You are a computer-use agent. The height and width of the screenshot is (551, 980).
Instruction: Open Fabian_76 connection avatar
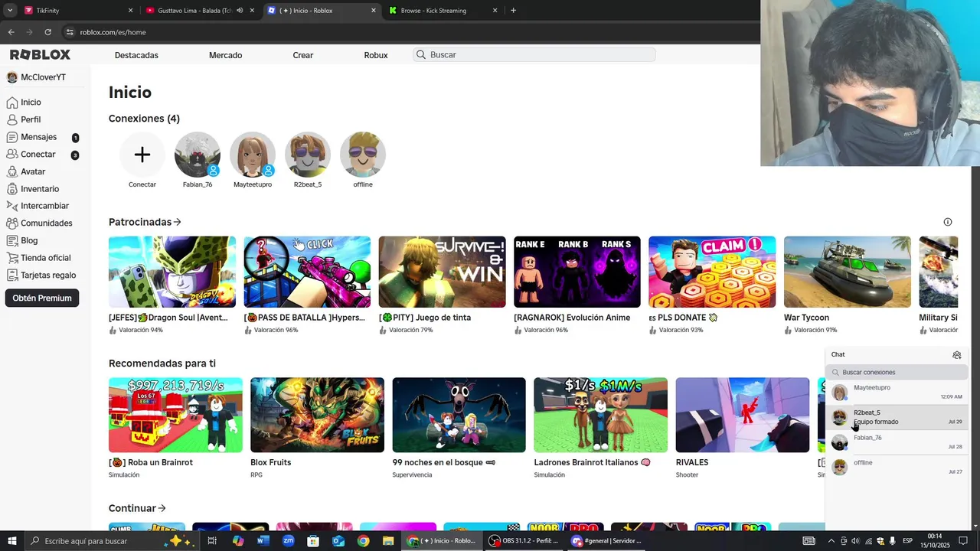[x=198, y=155]
